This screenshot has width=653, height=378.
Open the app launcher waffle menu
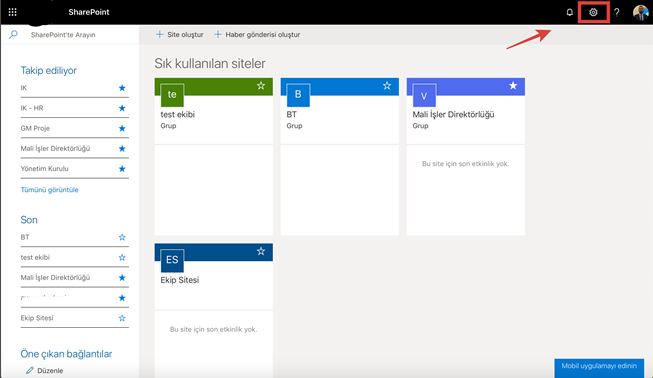pos(12,12)
